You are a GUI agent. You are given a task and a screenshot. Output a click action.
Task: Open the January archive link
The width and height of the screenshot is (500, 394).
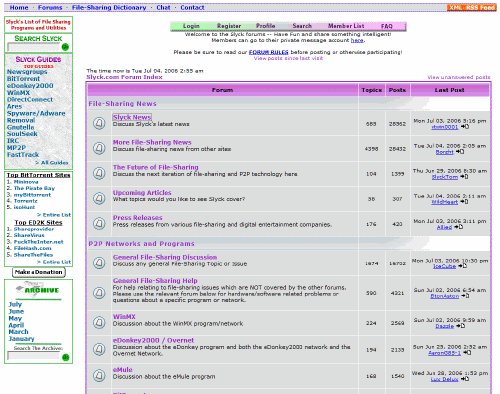pos(21,339)
